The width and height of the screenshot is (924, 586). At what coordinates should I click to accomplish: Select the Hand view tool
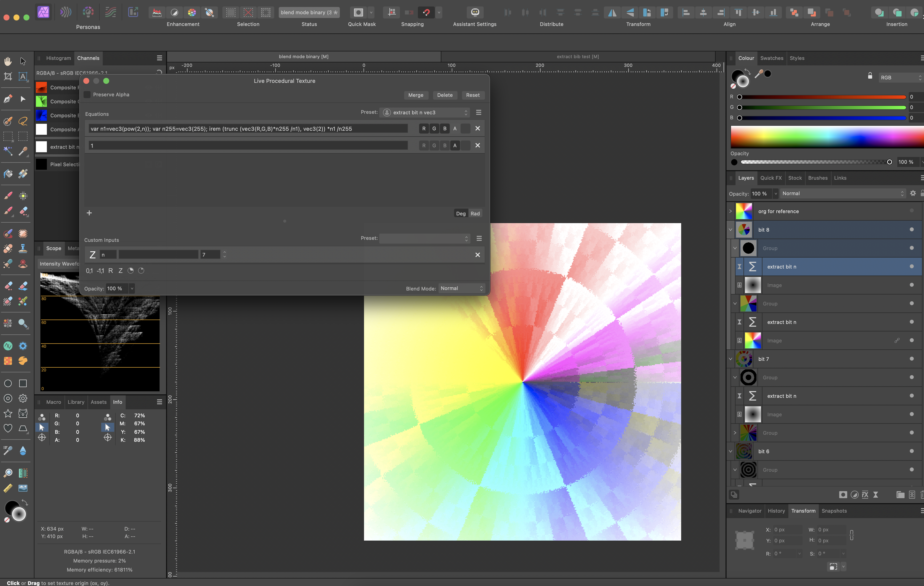(x=8, y=61)
